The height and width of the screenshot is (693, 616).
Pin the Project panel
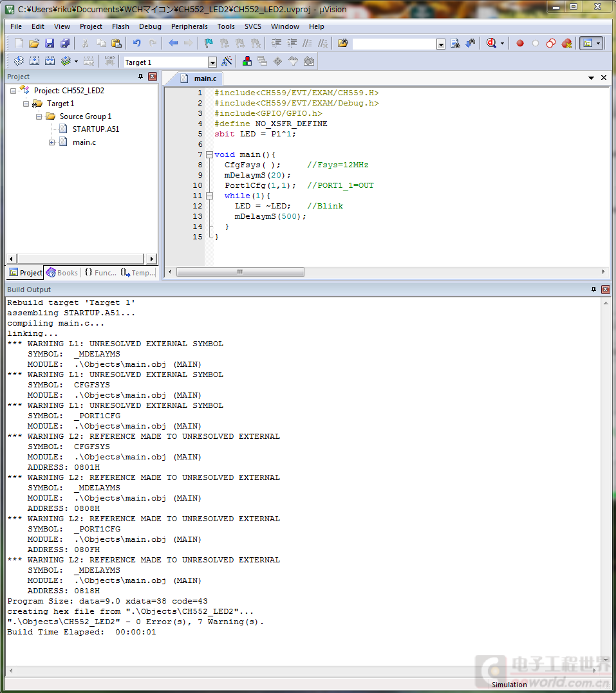pyautogui.click(x=140, y=77)
